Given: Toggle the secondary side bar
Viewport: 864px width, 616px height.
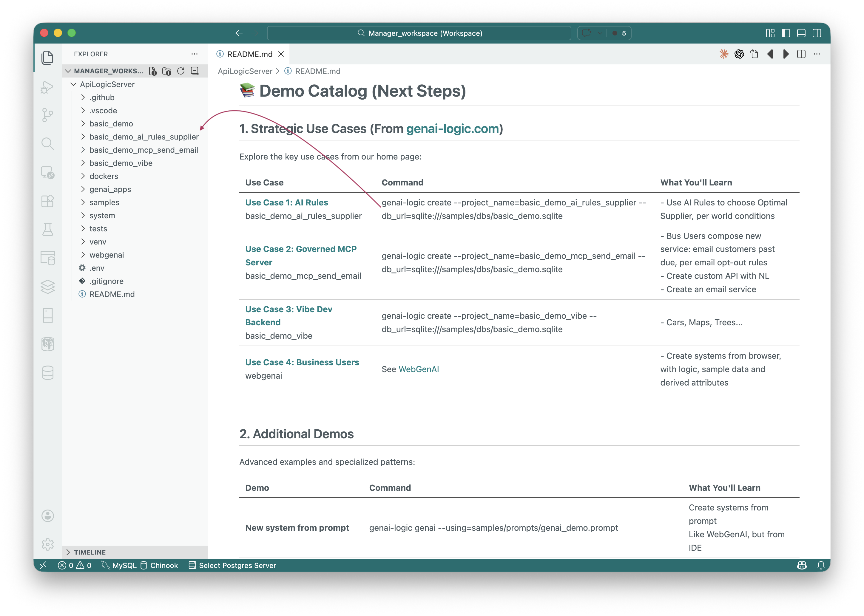Looking at the screenshot, I should [817, 33].
